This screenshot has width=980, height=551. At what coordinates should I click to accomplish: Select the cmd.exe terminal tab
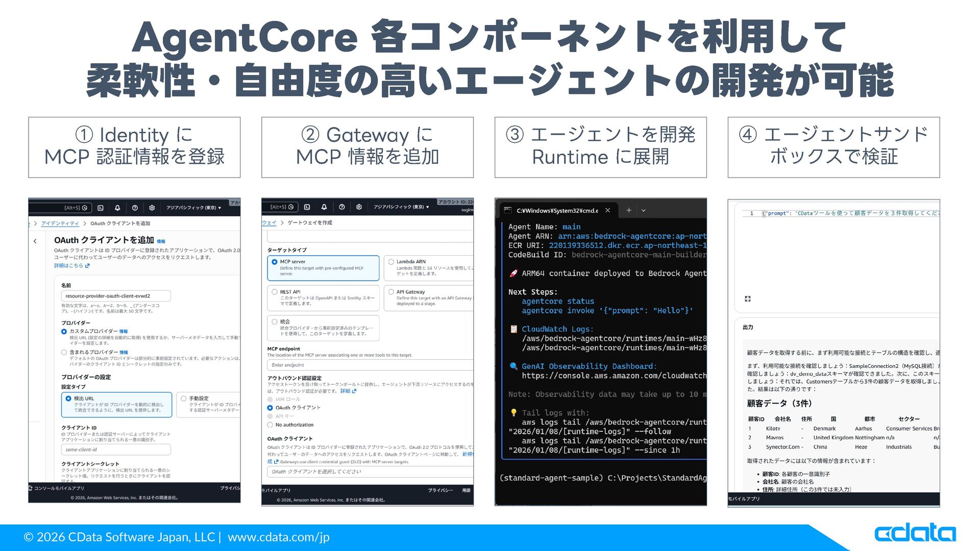pyautogui.click(x=556, y=210)
